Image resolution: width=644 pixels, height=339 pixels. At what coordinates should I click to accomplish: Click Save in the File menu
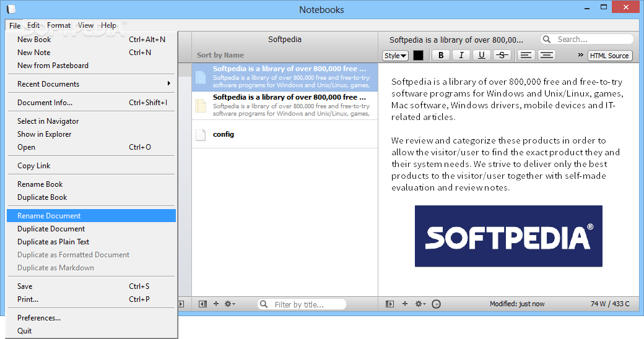[x=92, y=286]
